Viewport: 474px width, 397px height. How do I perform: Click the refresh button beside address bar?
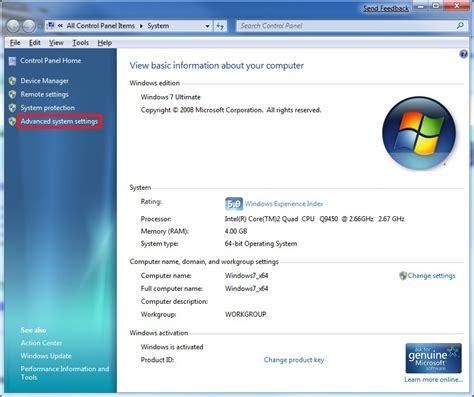(220, 26)
